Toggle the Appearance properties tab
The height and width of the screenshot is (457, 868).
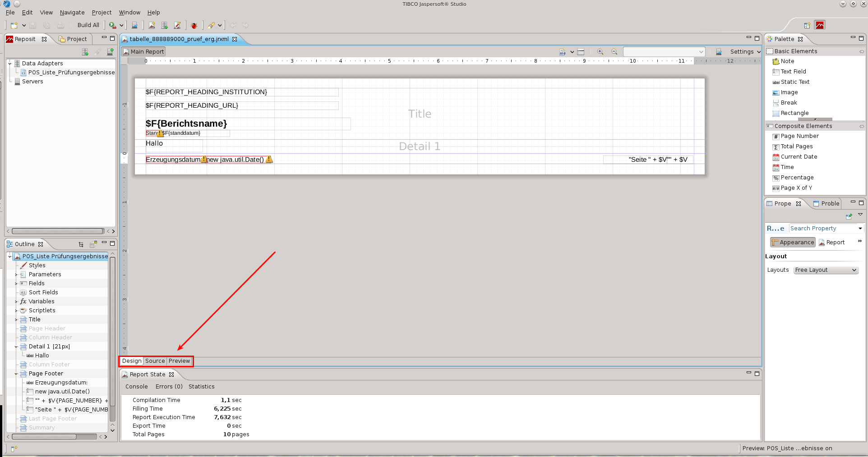coord(793,242)
